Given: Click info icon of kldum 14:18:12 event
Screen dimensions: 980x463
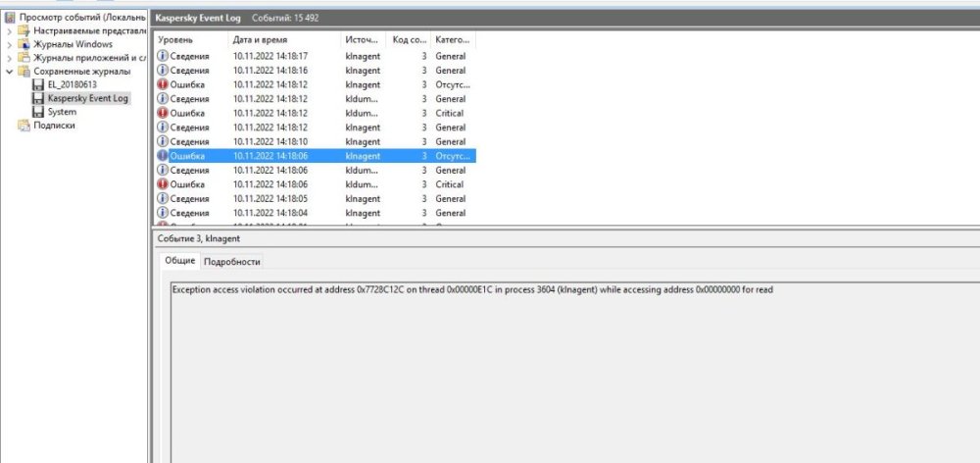Looking at the screenshot, I should [163, 99].
